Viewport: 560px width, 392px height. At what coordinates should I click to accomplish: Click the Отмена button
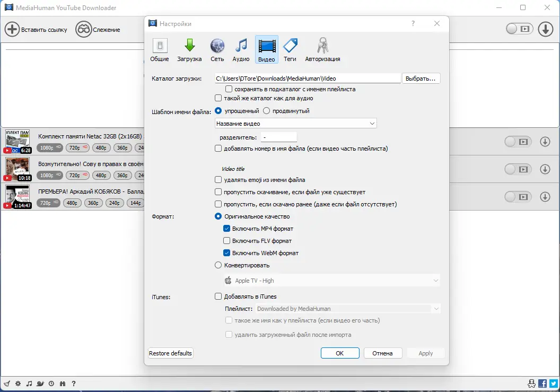pos(383,353)
